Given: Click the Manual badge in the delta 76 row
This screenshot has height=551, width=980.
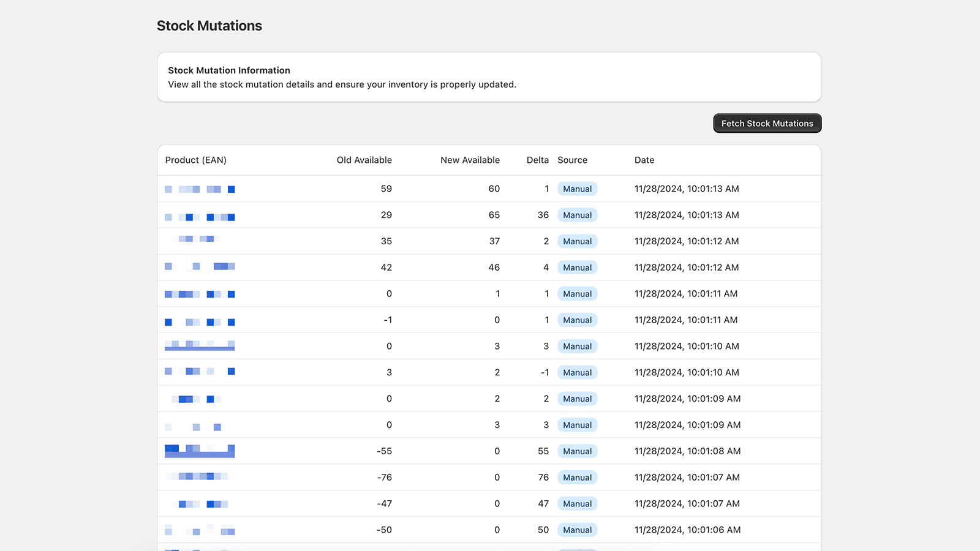Looking at the screenshot, I should click(x=577, y=478).
